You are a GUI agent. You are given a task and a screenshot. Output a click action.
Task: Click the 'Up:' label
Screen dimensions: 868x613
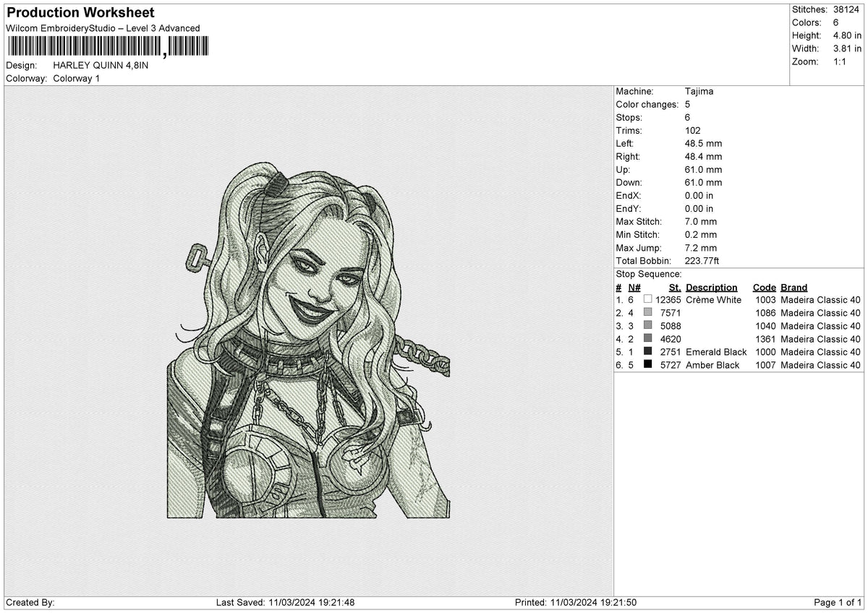tap(623, 169)
